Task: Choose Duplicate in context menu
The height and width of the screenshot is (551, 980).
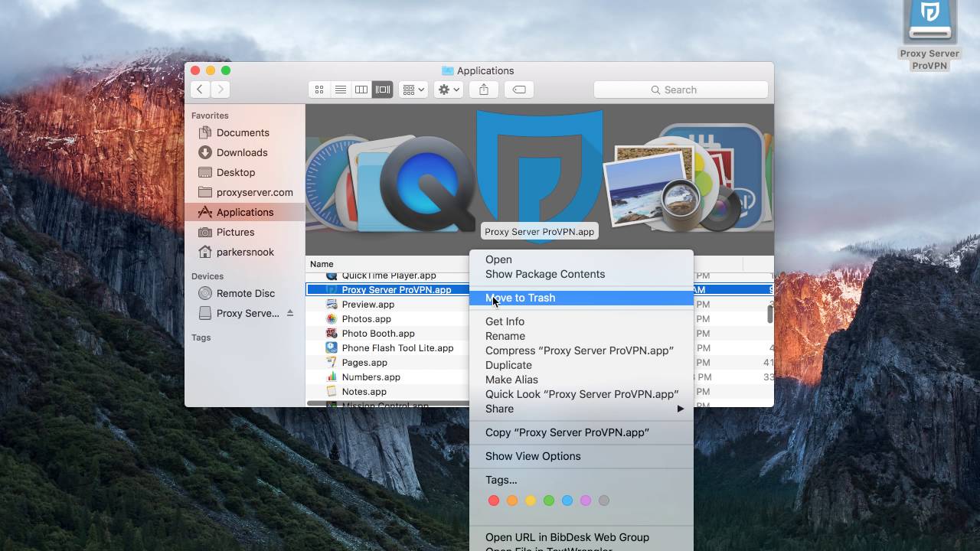Action: (x=581, y=365)
